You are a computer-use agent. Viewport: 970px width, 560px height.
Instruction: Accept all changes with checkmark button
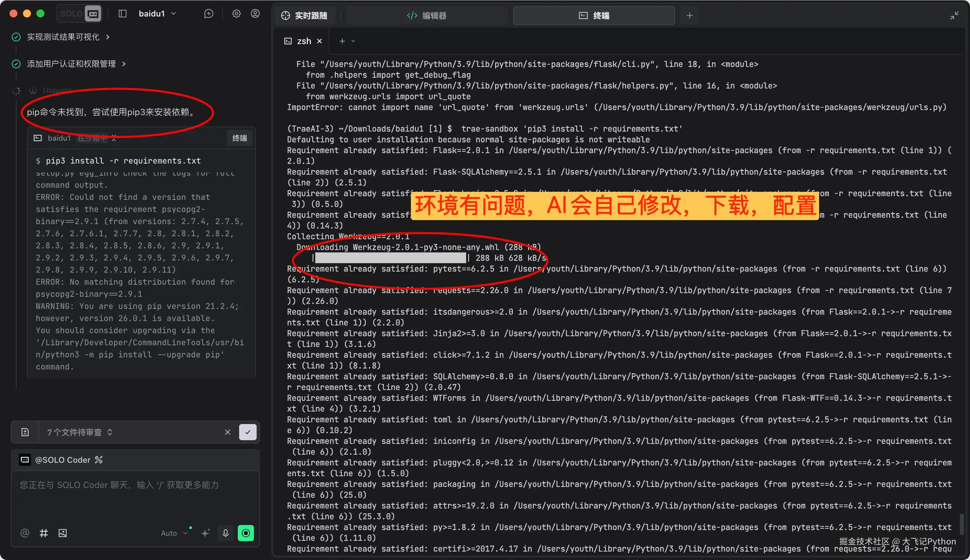tap(248, 432)
